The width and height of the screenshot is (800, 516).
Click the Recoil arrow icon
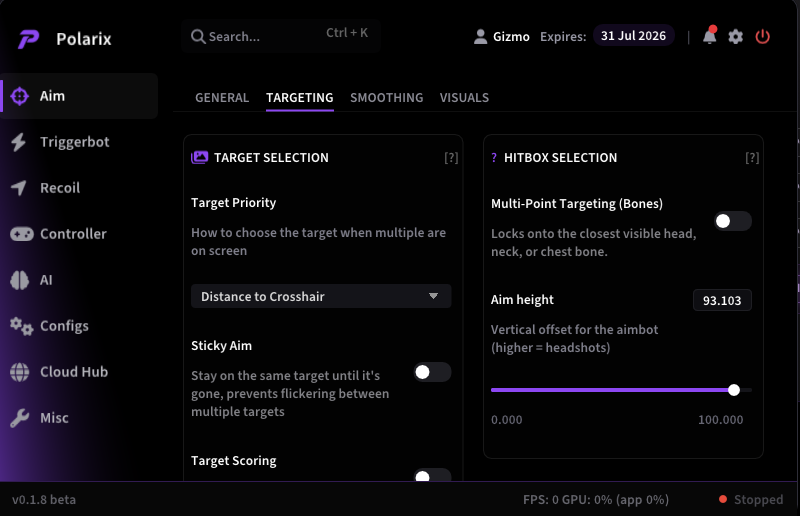coord(19,188)
